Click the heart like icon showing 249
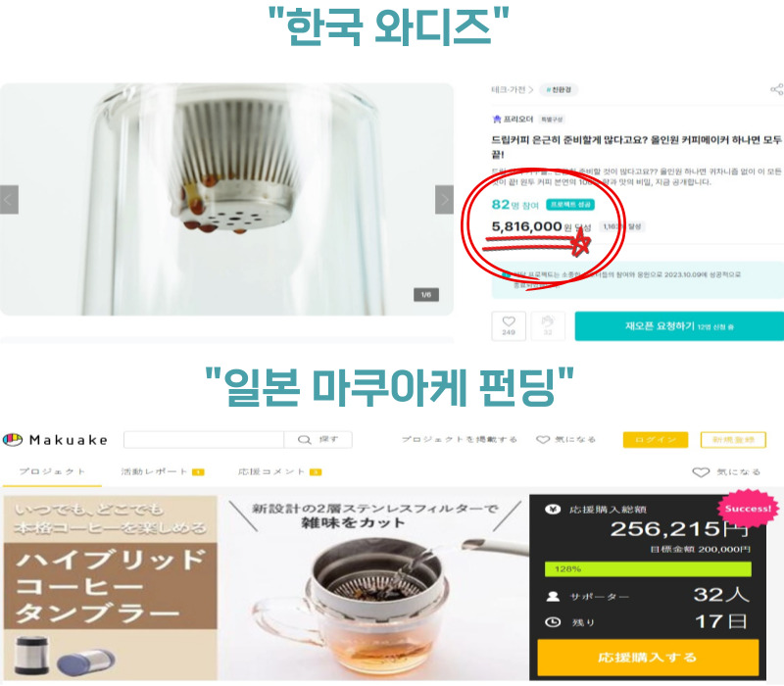 point(509,326)
